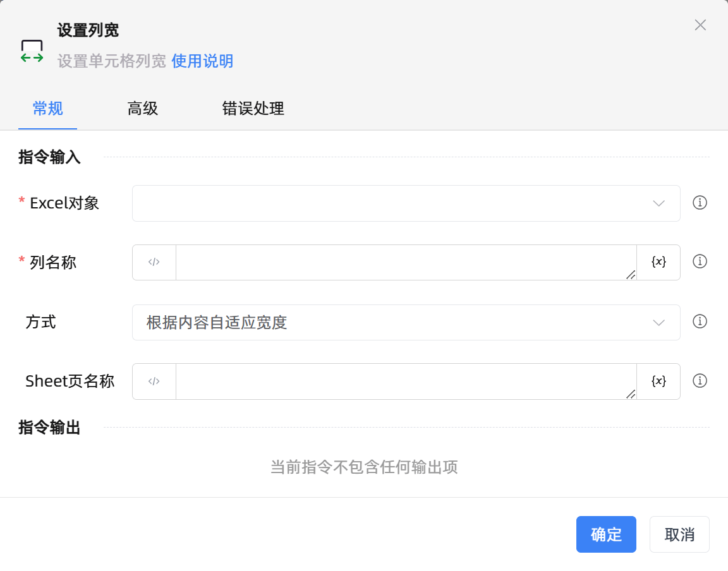This screenshot has width=728, height=571.
Task: Click the 设置单元格列宽 description text
Action: 111,61
